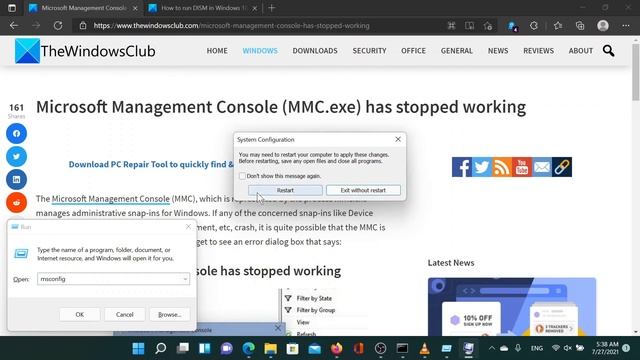The height and width of the screenshot is (360, 640).
Task: Open taskbar Search icon
Action: [x=160, y=348]
